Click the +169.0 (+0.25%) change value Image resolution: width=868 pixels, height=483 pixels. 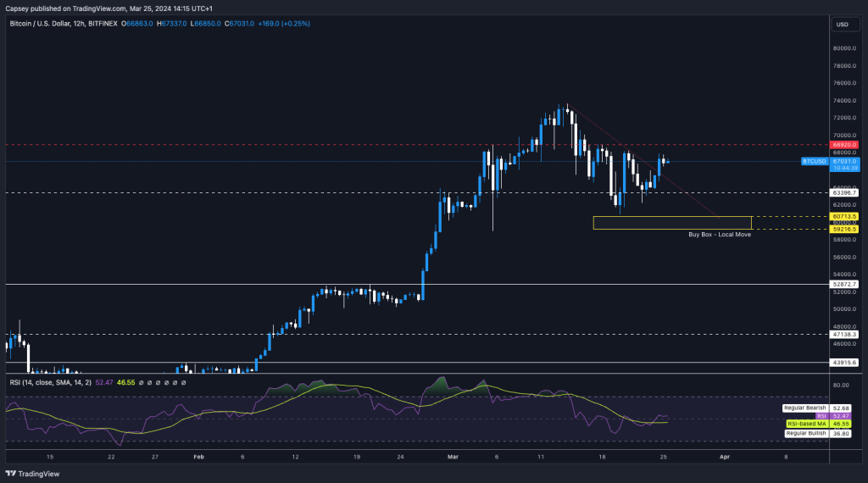284,24
